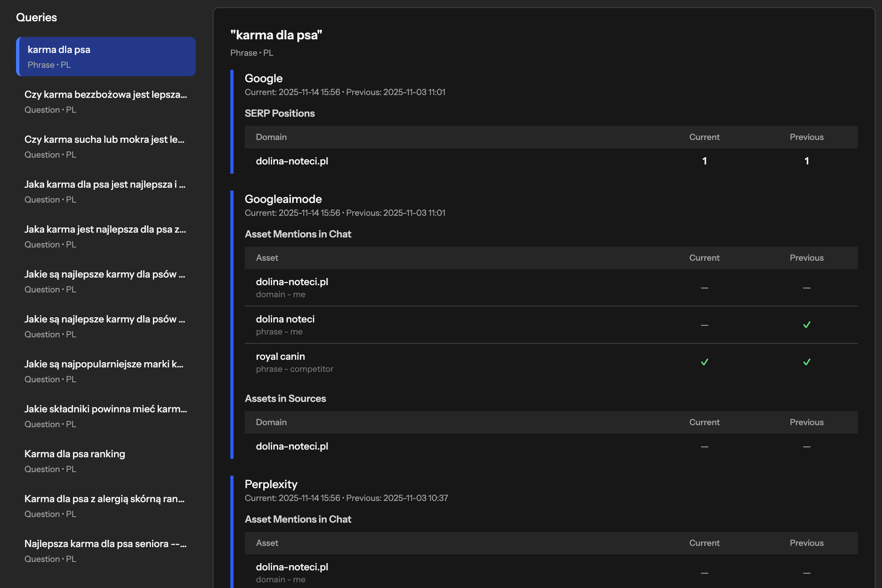Select 'Jaka karma jest najlepsza dla psa' query
The width and height of the screenshot is (882, 588).
point(106,236)
